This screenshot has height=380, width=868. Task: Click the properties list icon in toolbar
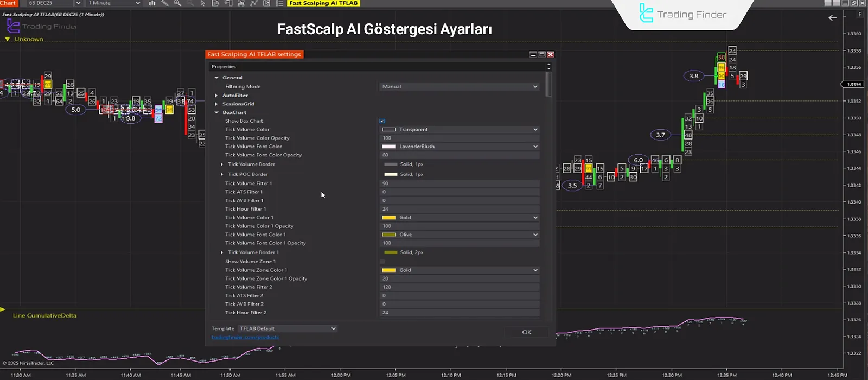[279, 3]
